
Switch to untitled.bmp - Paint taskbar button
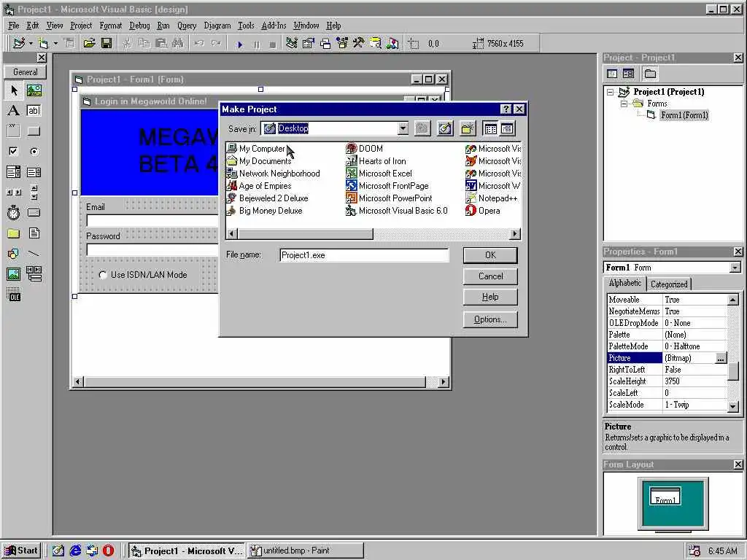coord(306,551)
